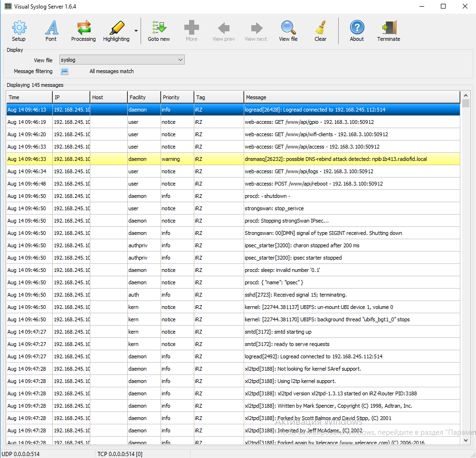Click the Highlighting marker icon

pos(116,31)
